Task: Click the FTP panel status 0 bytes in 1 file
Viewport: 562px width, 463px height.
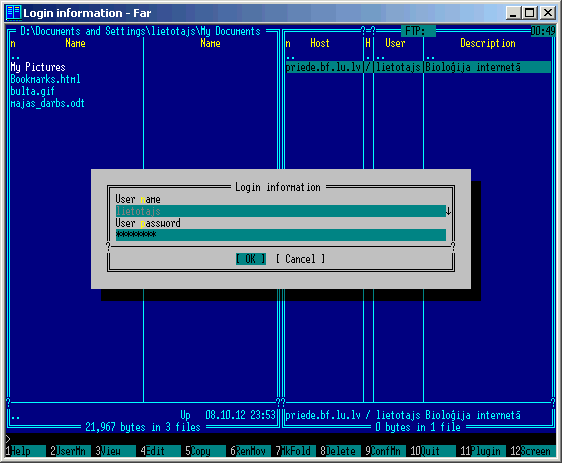Action: 418,427
